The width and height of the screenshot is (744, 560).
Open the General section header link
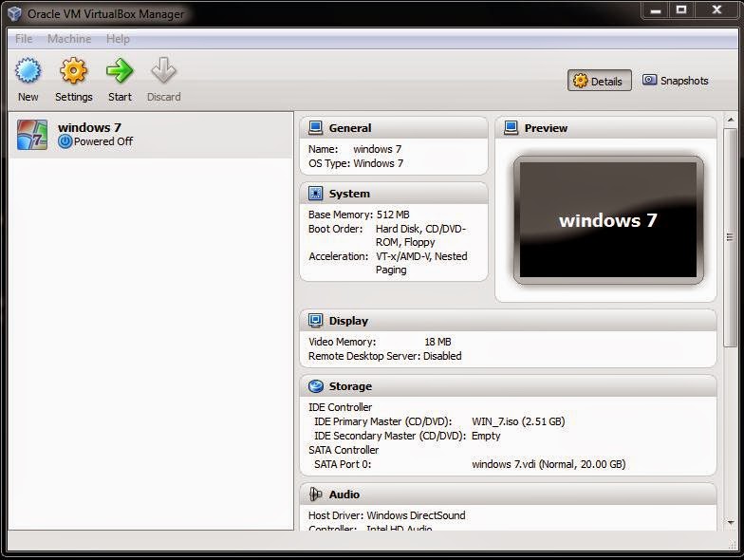click(350, 128)
